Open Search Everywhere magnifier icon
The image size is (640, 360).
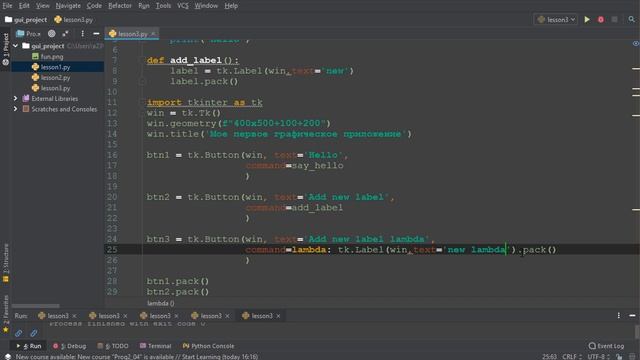[x=631, y=20]
